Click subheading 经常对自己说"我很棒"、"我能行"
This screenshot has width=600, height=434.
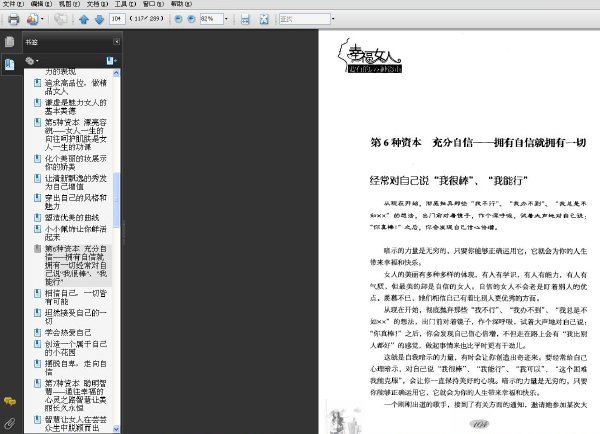[448, 180]
